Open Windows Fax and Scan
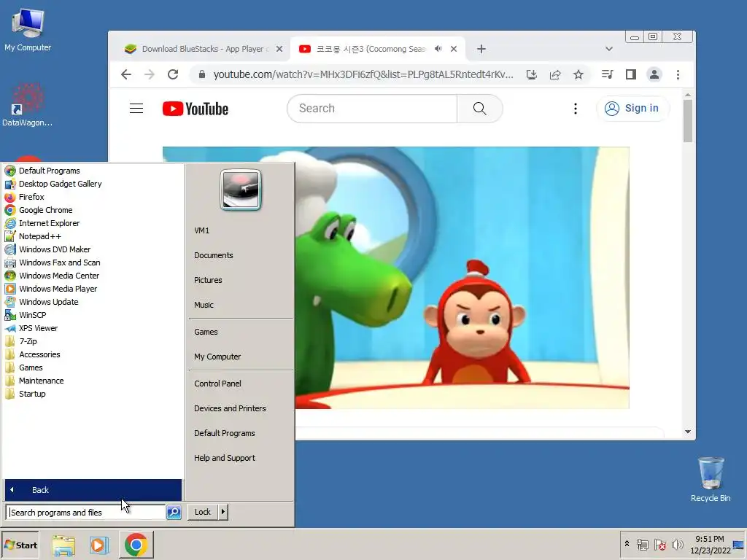This screenshot has width=747, height=560. click(60, 262)
